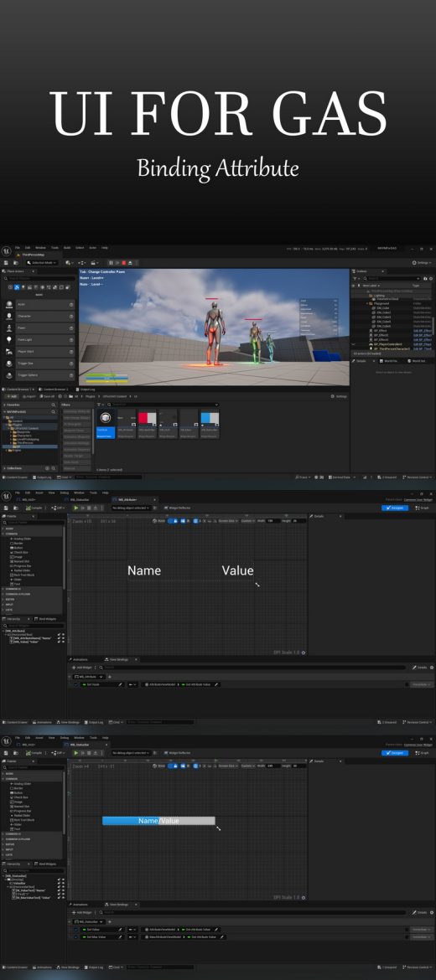
Task: Open the Screen Size dropdown in WB_Attribute designer
Action: point(227,520)
